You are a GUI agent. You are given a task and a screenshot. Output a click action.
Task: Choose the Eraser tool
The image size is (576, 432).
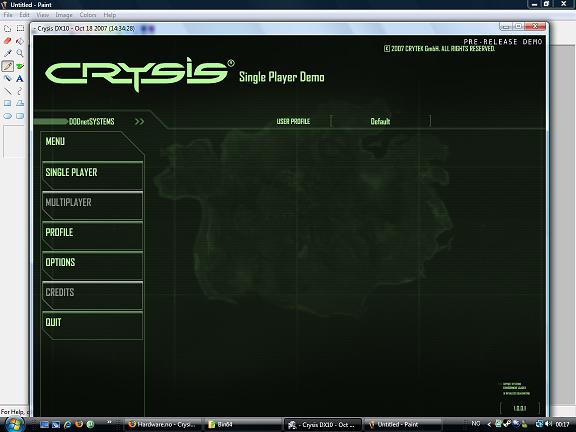pyautogui.click(x=7, y=41)
